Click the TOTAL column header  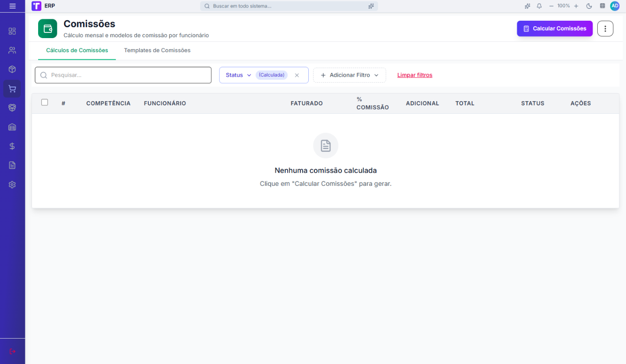click(465, 103)
